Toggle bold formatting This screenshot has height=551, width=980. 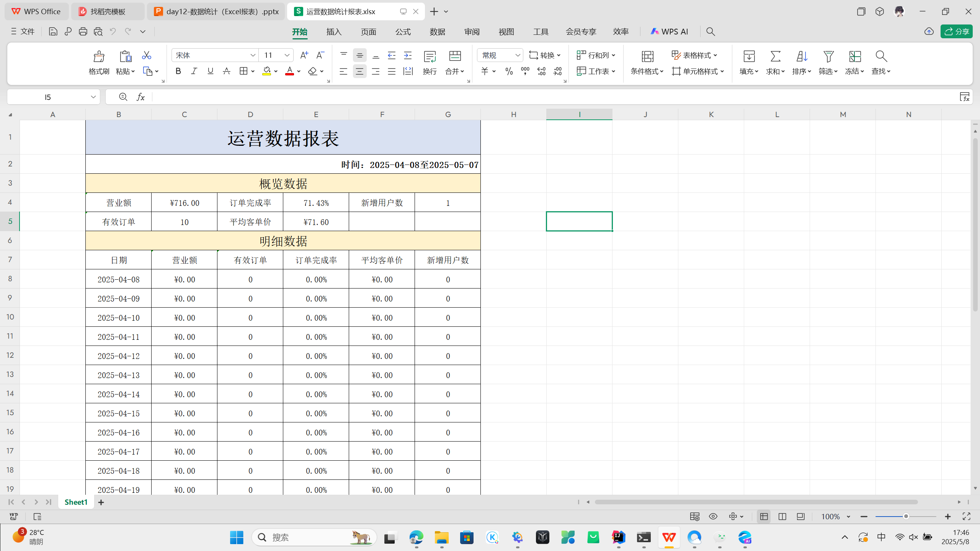tap(178, 71)
